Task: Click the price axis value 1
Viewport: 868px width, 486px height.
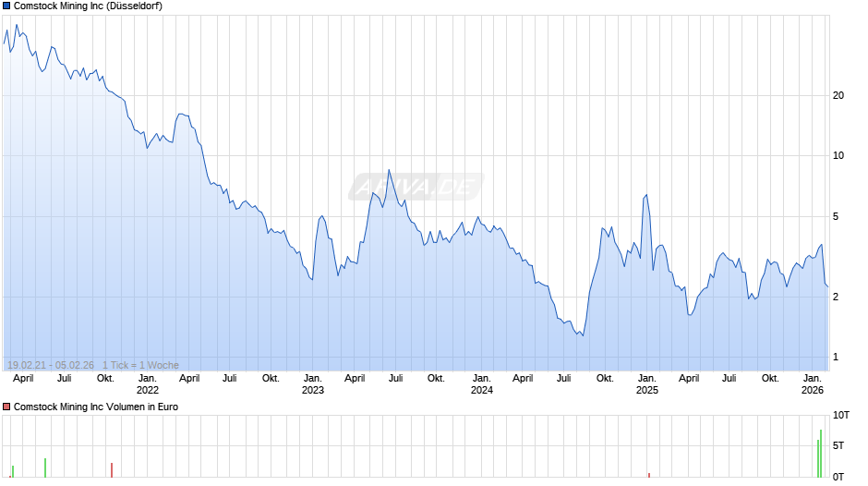Action: click(x=836, y=358)
